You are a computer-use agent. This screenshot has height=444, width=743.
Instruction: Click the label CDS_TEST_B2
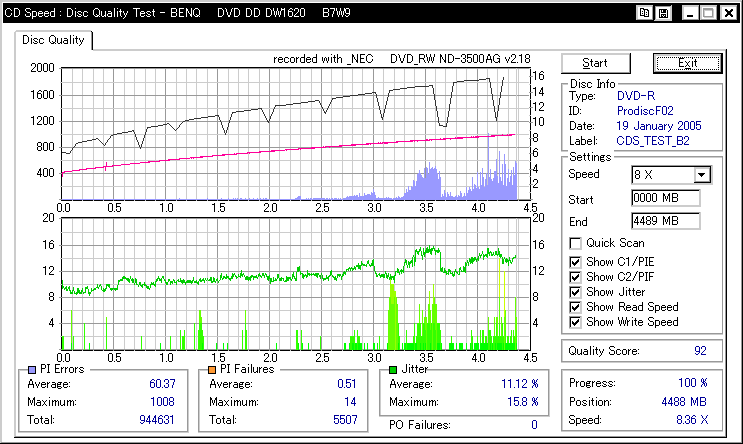point(652,141)
